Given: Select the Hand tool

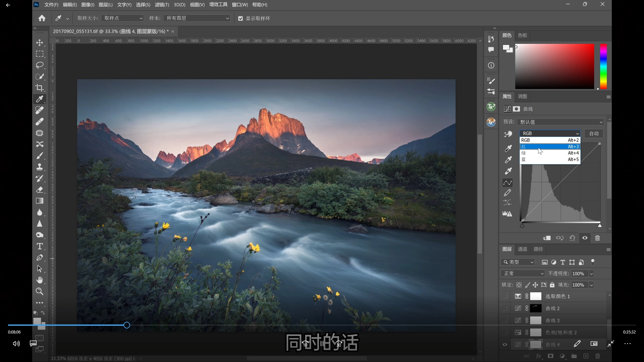Looking at the screenshot, I should (x=40, y=280).
